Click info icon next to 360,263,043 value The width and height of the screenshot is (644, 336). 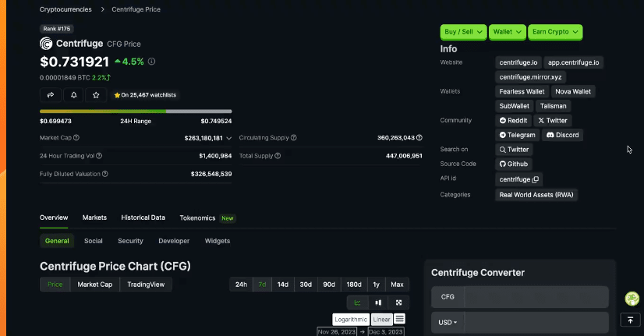coord(419,138)
